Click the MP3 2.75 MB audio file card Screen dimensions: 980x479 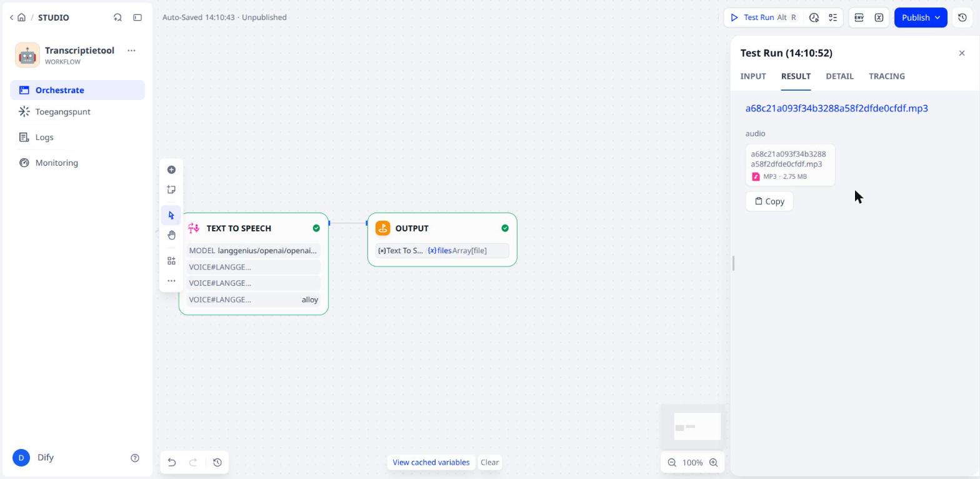[x=790, y=165]
